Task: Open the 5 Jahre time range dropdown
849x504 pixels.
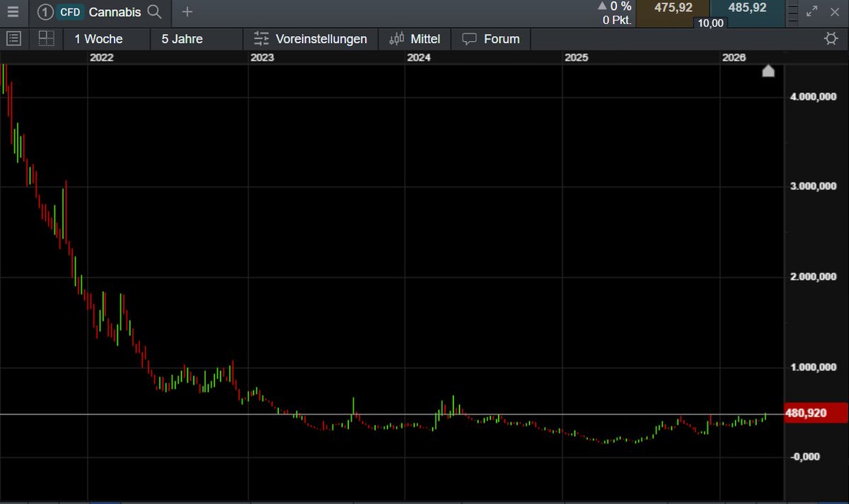Action: 197,39
